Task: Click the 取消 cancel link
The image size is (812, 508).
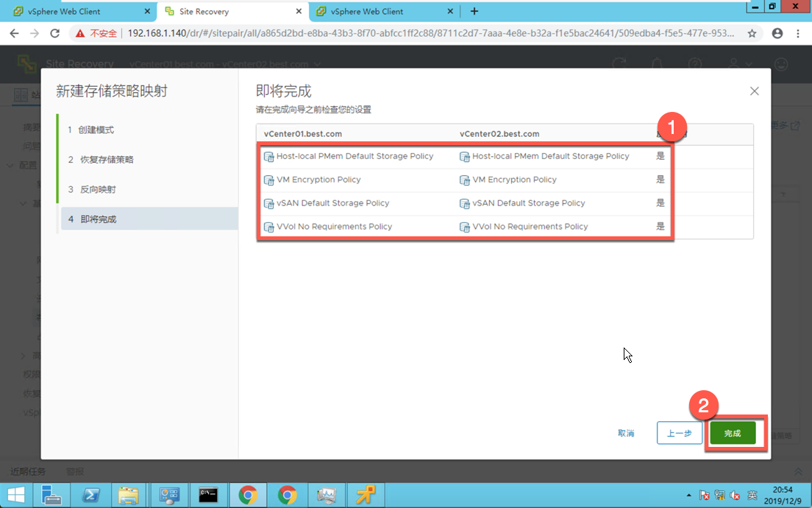Action: tap(626, 433)
